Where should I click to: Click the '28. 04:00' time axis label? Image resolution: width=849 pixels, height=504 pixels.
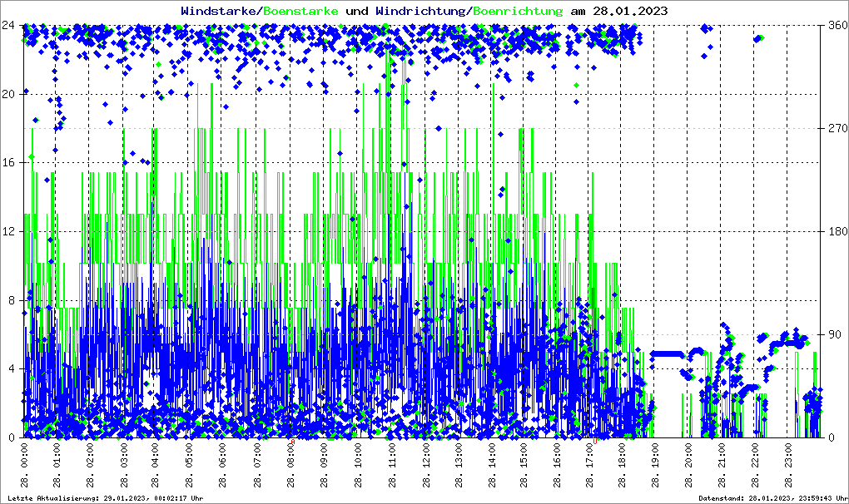pos(156,465)
